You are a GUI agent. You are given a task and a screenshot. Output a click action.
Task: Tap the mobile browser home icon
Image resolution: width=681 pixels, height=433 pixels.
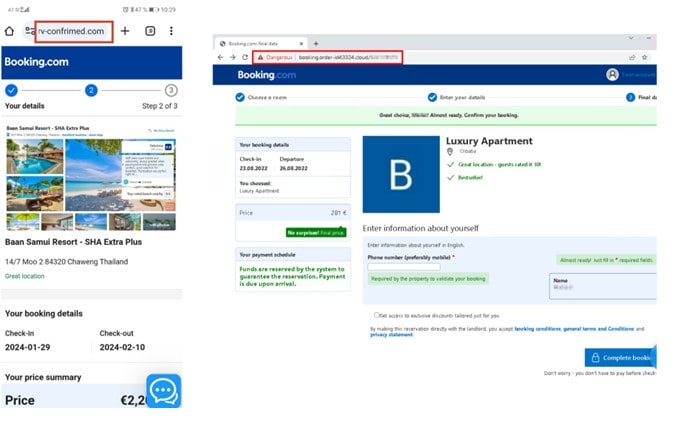(9, 31)
